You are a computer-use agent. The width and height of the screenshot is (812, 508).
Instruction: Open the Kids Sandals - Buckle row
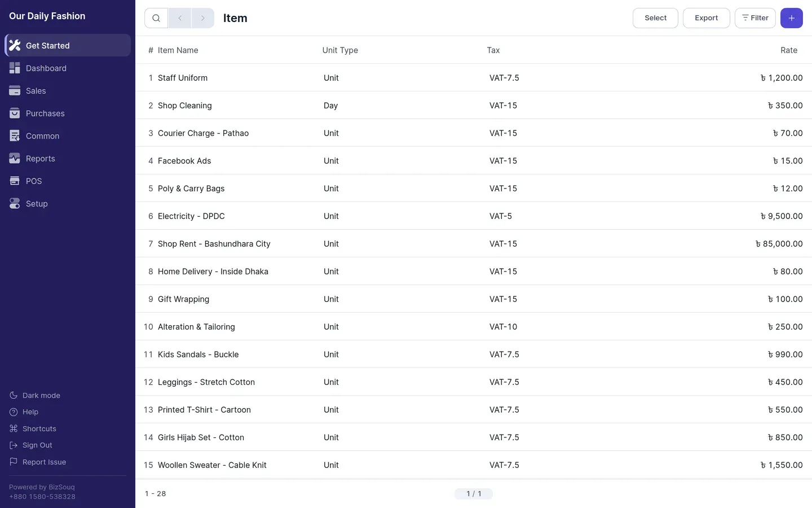click(474, 354)
